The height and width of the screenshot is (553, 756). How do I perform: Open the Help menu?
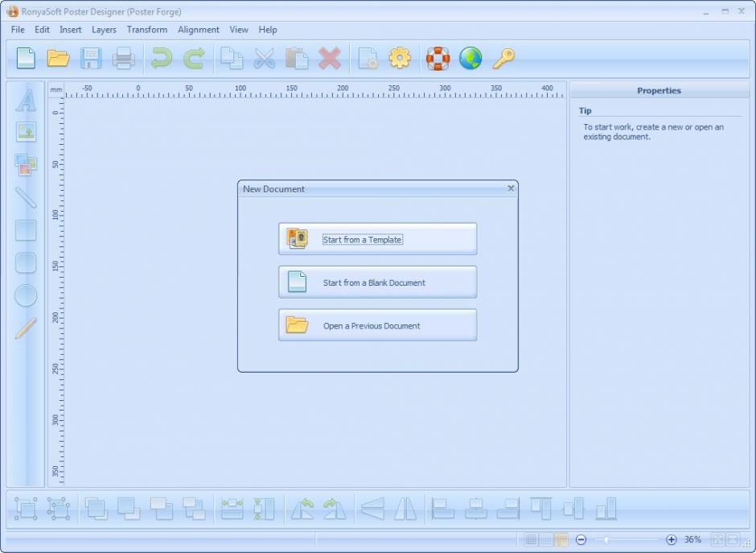click(268, 30)
